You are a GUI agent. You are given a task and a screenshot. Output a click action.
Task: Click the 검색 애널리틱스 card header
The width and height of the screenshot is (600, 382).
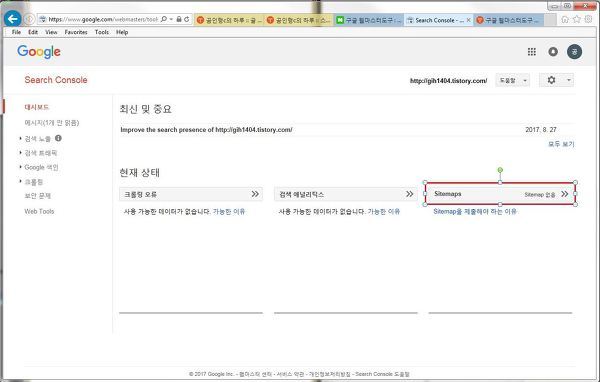(346, 194)
